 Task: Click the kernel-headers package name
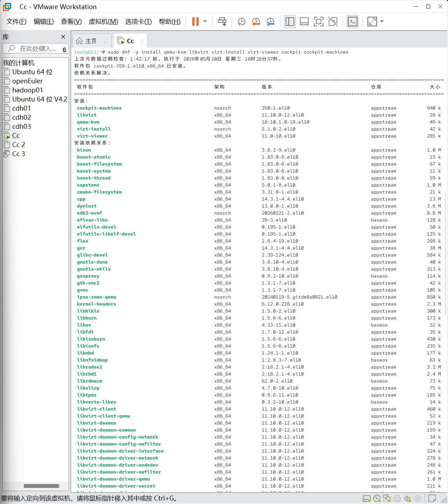coord(97,304)
